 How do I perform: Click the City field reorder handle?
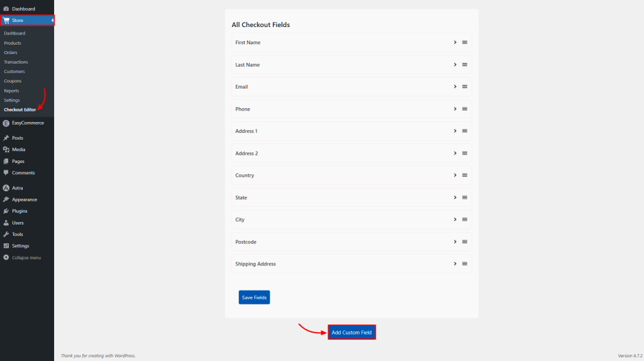pyautogui.click(x=465, y=219)
